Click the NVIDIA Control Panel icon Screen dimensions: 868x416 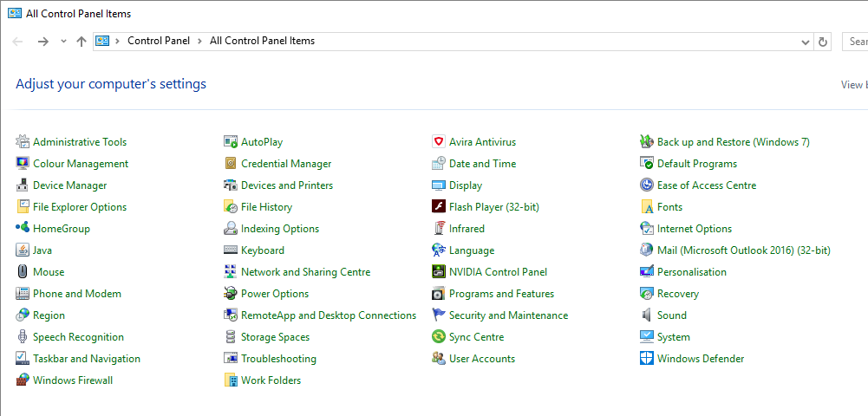tap(439, 272)
